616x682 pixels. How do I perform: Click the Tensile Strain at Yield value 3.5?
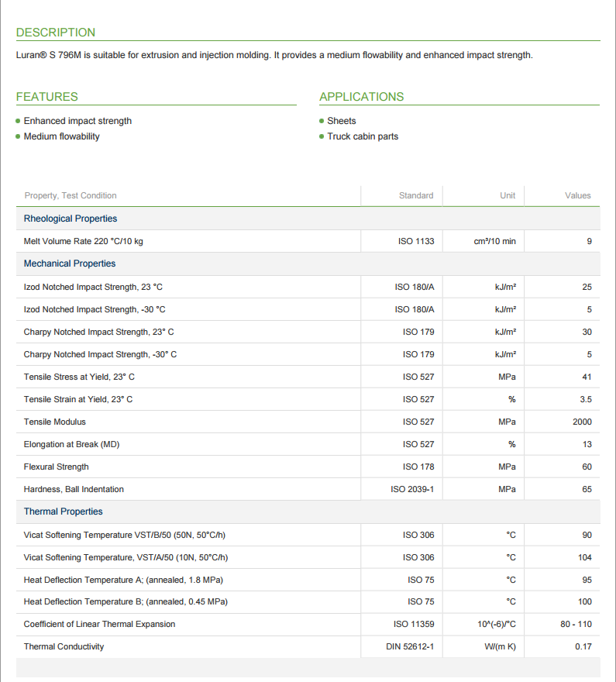tap(586, 399)
